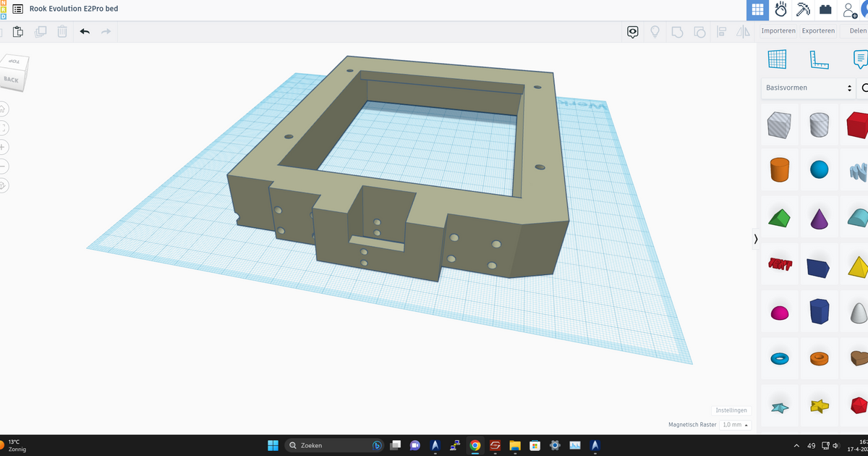Screen dimensions: 868x456
Task: Click Importeren in the top bar
Action: [x=778, y=30]
